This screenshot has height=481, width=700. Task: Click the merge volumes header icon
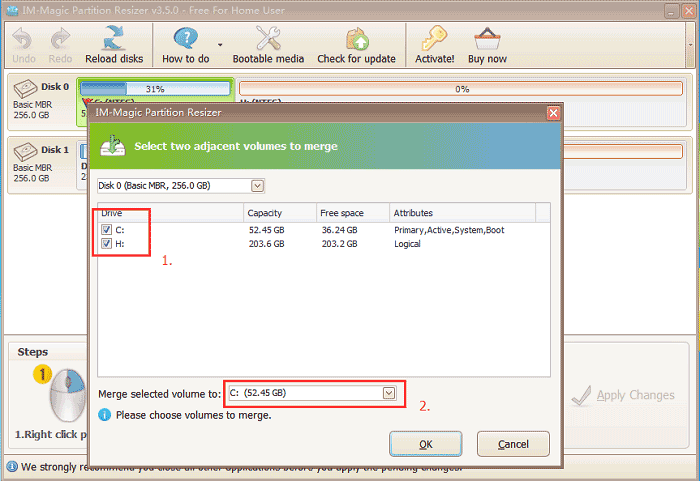pyautogui.click(x=112, y=146)
